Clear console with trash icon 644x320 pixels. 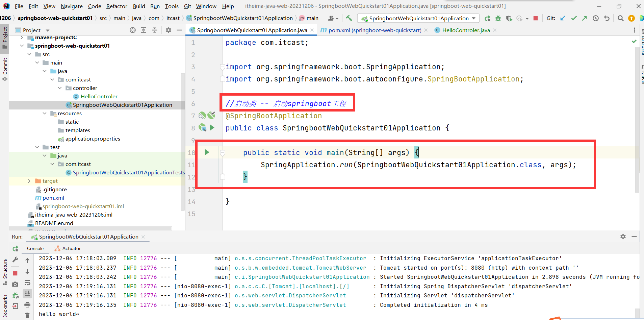(27, 315)
